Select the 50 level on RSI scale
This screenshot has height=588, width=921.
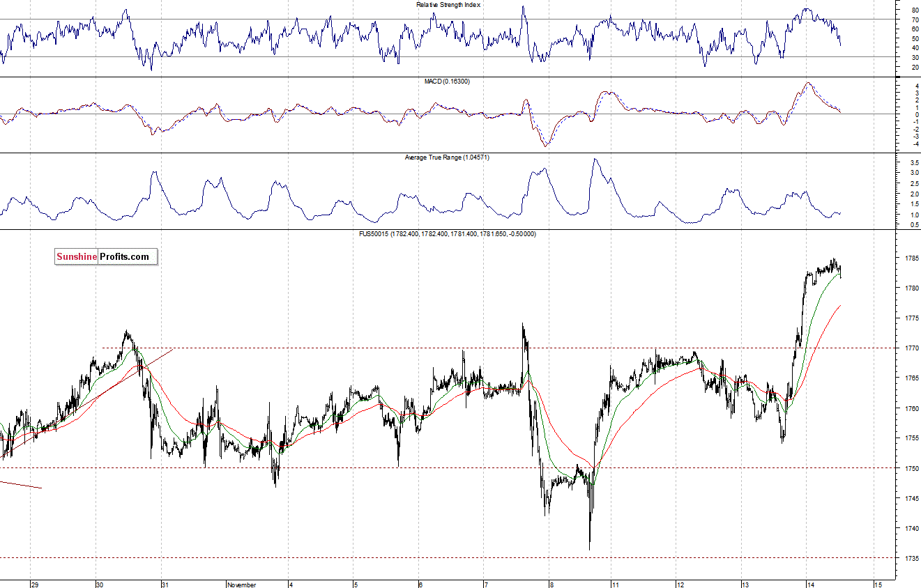pos(915,38)
